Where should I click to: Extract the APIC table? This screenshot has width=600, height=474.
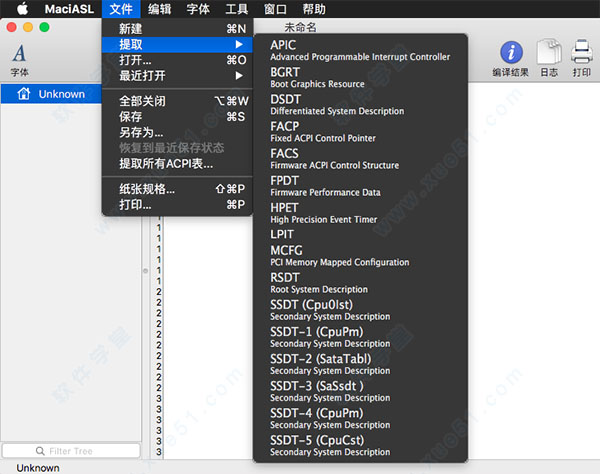[360, 50]
